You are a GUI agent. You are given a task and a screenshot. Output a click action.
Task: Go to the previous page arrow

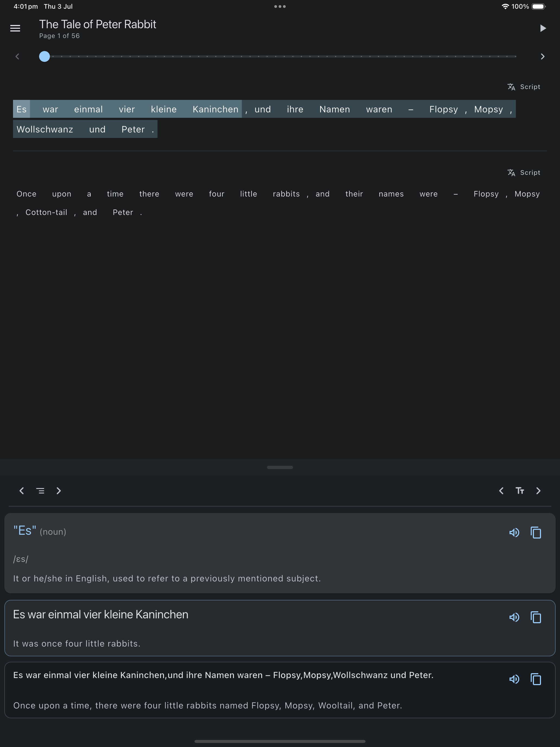click(x=18, y=56)
